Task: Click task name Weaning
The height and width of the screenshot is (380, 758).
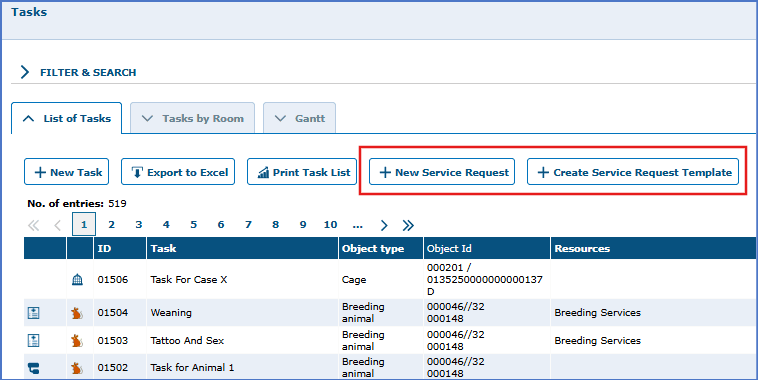Action: coord(171,313)
